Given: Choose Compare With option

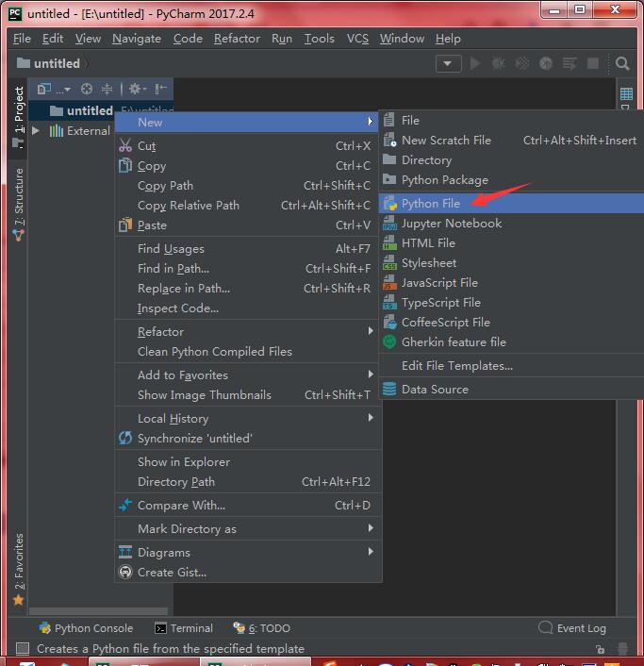Looking at the screenshot, I should coord(247,505).
